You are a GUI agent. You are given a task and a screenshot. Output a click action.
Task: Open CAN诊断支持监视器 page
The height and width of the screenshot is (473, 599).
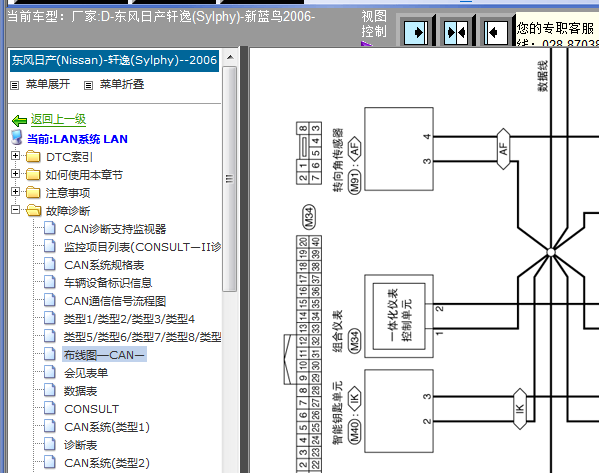(115, 229)
